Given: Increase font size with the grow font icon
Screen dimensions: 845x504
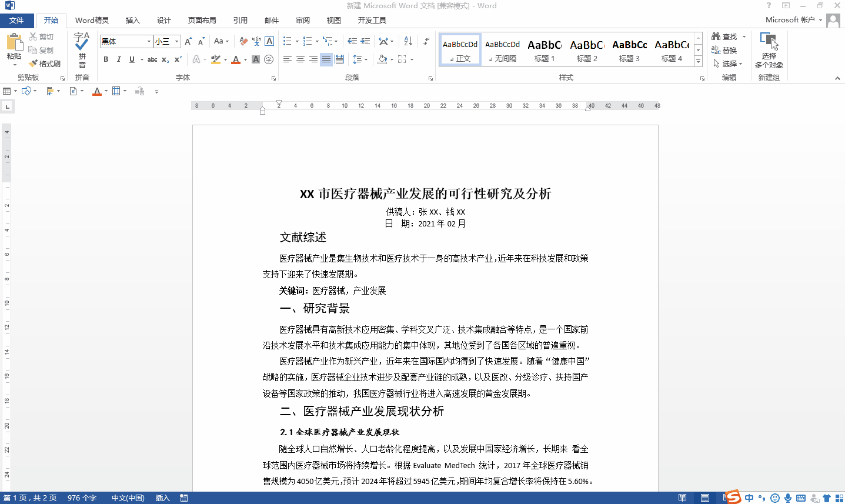Looking at the screenshot, I should click(x=188, y=41).
